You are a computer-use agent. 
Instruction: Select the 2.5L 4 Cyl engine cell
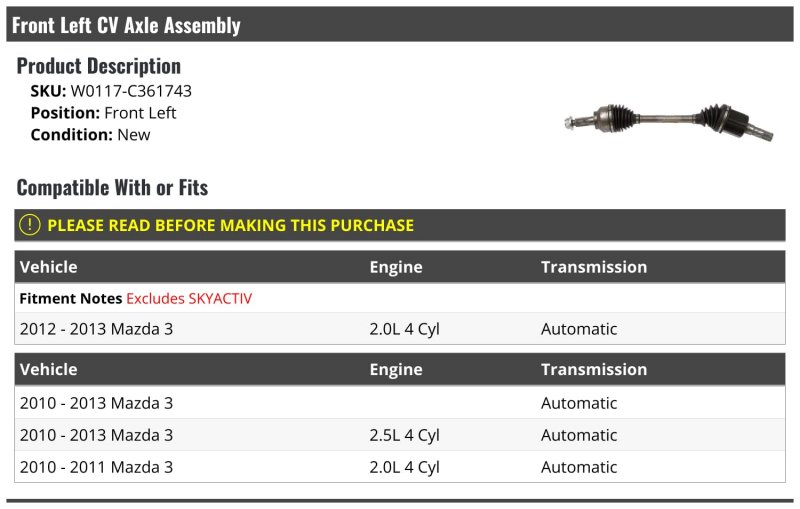click(x=404, y=435)
